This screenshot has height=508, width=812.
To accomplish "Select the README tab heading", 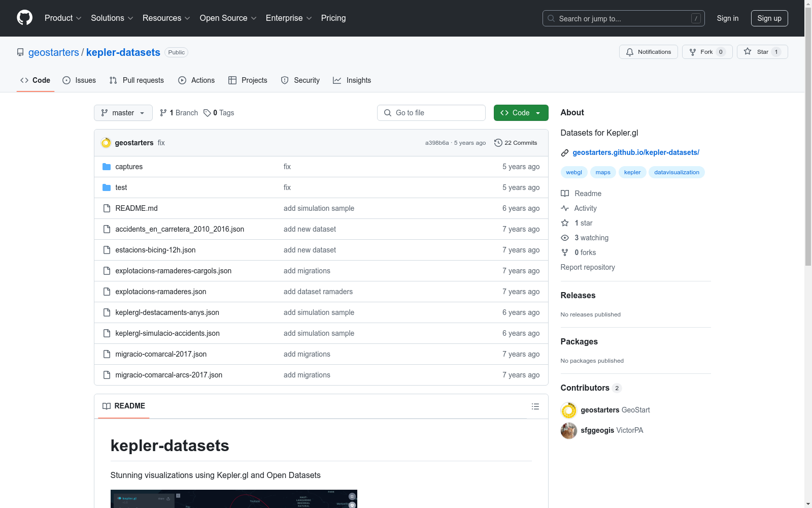I will click(x=124, y=406).
